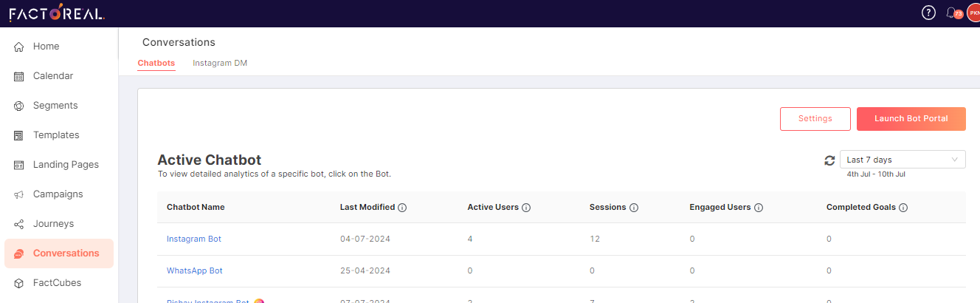Click the Completed Goals info icon

903,208
